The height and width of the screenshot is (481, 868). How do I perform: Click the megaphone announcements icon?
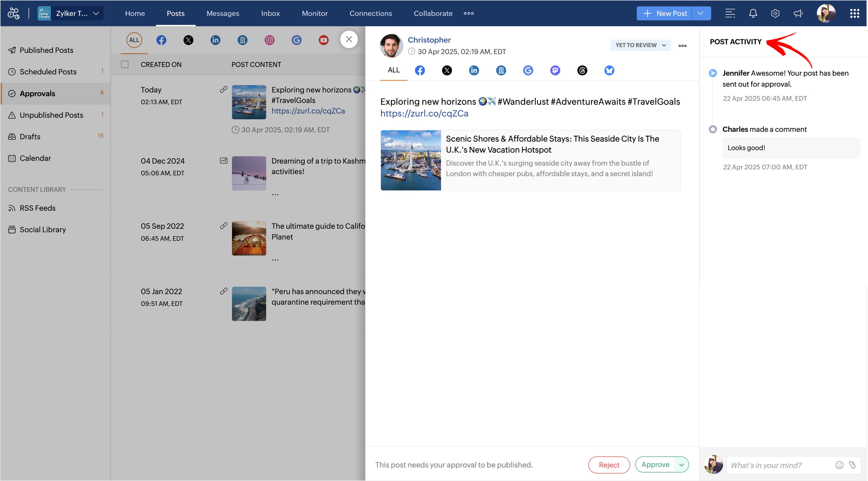coord(798,14)
